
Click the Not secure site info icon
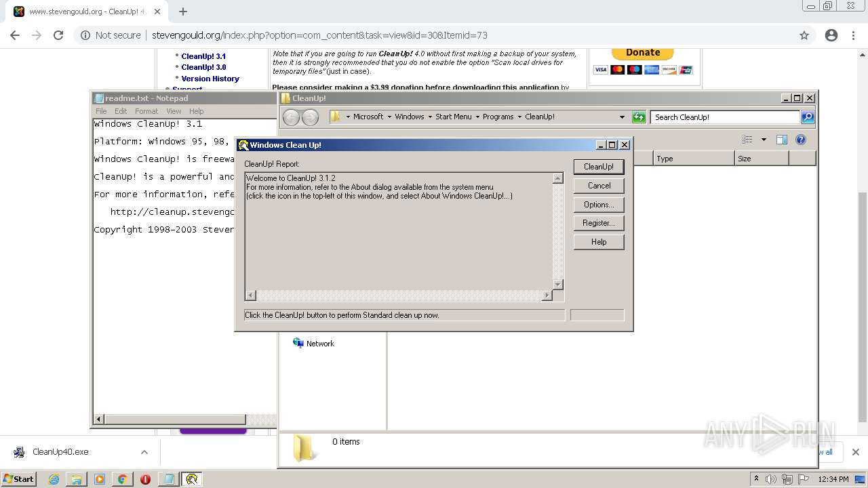(x=85, y=35)
